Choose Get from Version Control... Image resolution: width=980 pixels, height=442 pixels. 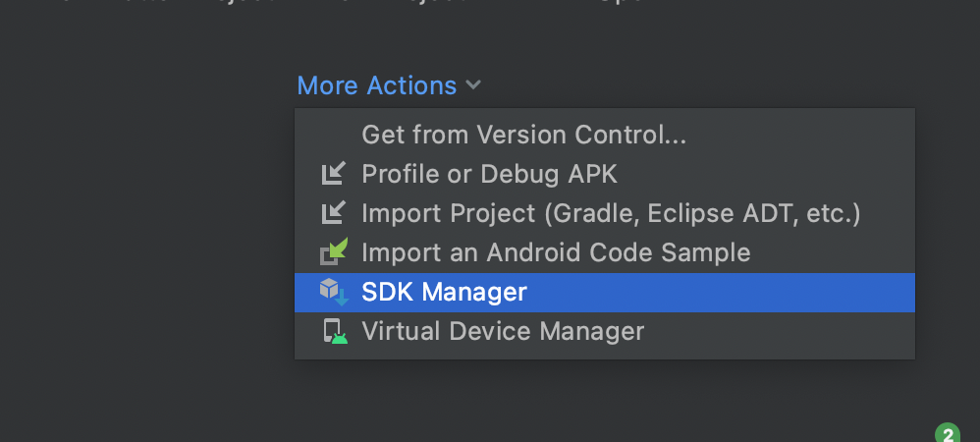(x=604, y=135)
